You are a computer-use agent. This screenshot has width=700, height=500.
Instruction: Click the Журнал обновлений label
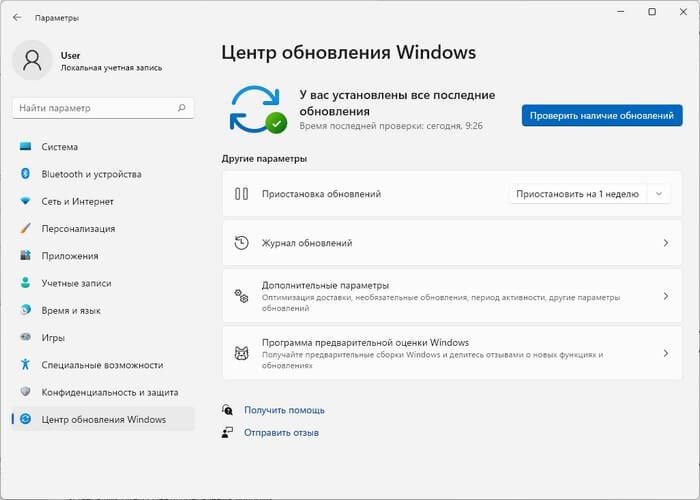point(307,243)
